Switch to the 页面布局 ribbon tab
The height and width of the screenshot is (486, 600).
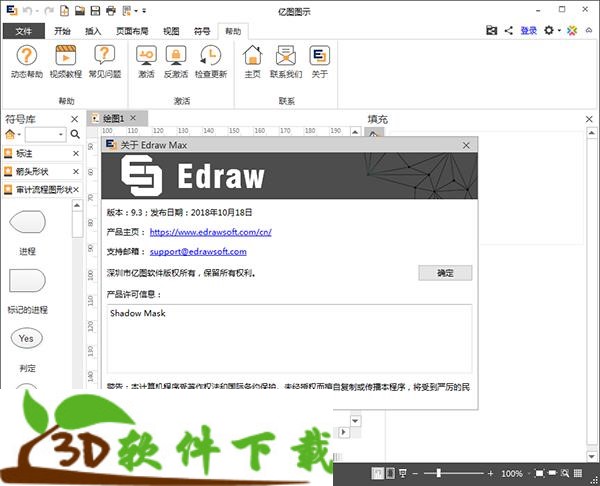(x=132, y=31)
